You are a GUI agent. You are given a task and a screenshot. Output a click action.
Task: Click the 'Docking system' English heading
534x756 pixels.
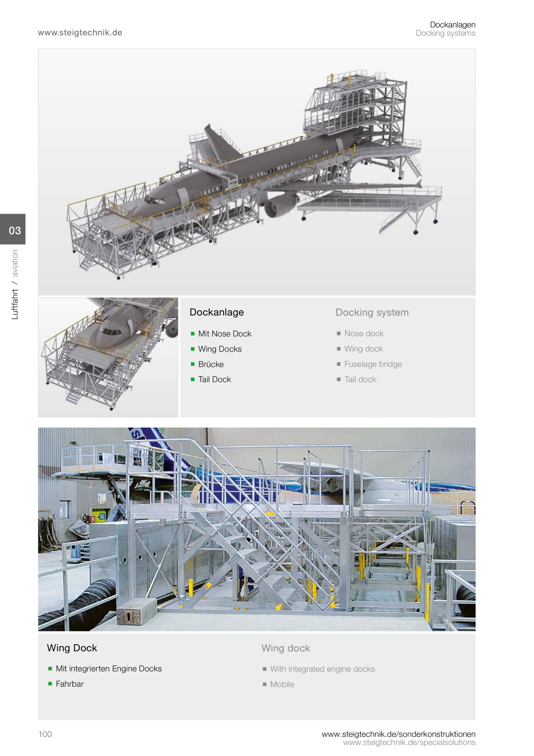point(372,312)
